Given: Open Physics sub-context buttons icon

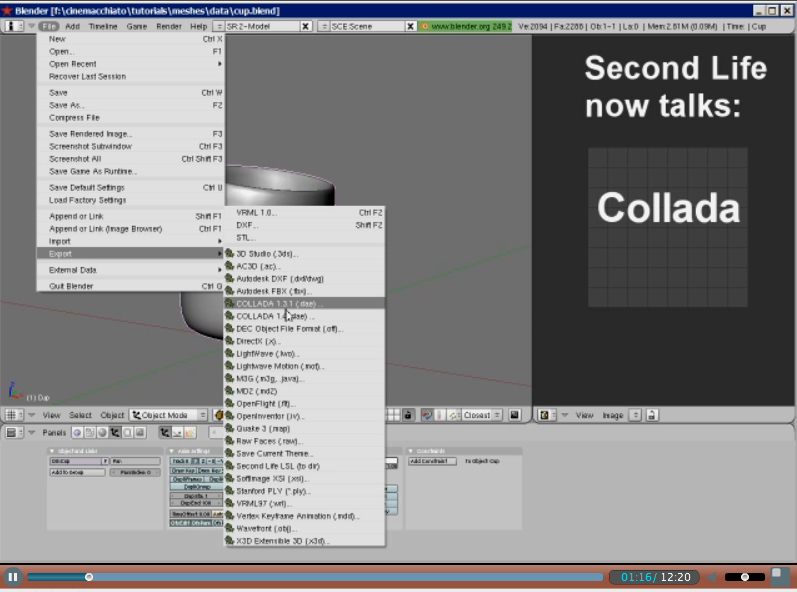Looking at the screenshot, I should (x=177, y=432).
